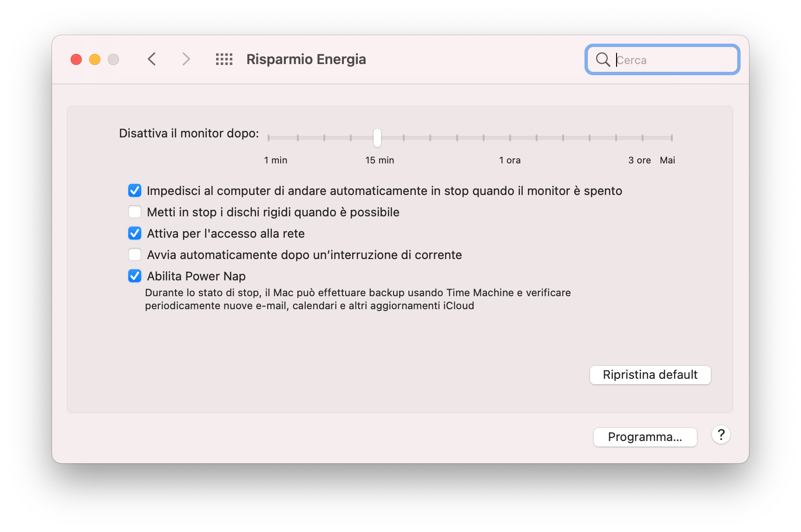This screenshot has width=801, height=532.
Task: Show all preferences via grid icon
Action: 224,59
